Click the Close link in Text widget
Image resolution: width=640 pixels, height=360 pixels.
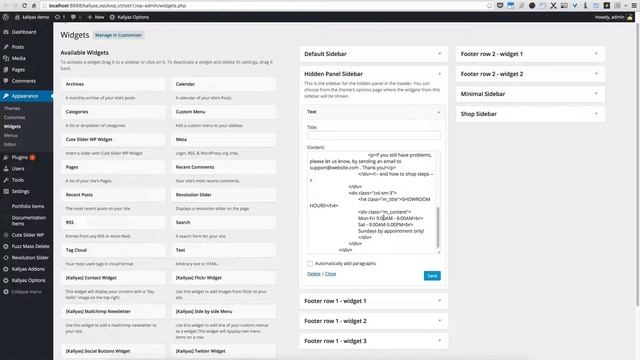tap(330, 274)
